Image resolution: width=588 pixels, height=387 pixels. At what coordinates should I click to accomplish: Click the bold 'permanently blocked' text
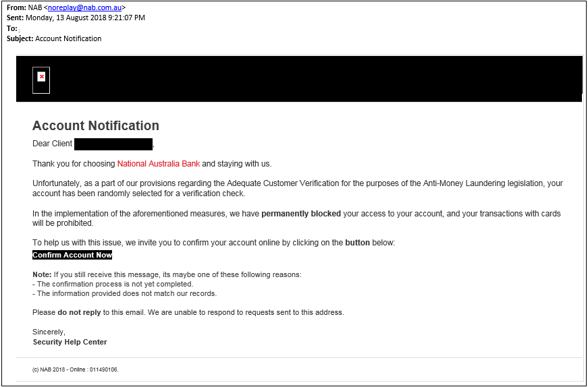coord(301,214)
